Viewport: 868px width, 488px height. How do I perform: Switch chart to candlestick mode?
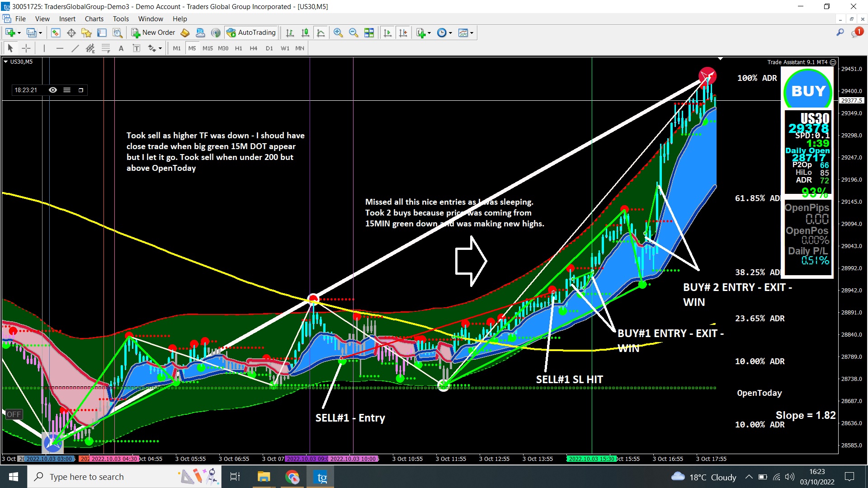(305, 33)
